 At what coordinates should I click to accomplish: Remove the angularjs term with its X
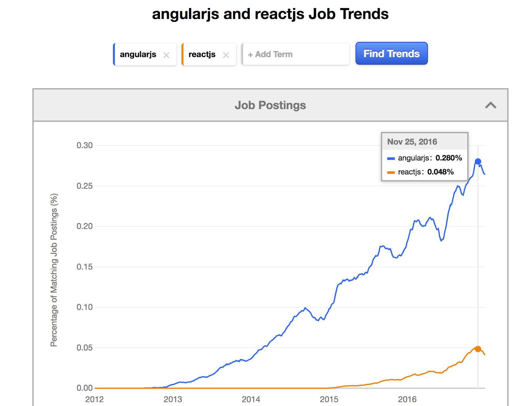(166, 55)
